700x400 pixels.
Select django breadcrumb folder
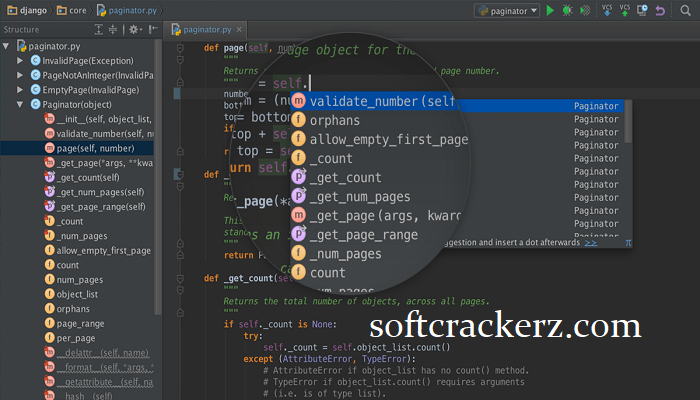[27, 10]
